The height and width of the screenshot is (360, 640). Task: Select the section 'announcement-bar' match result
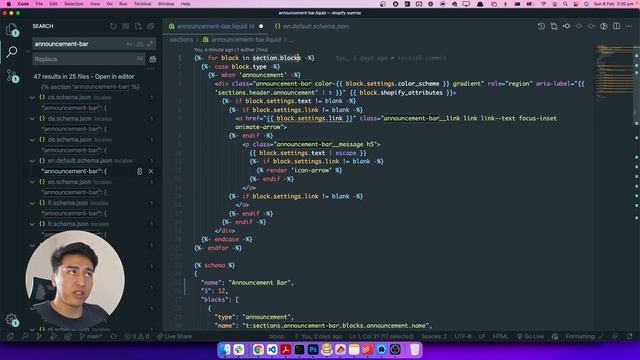pos(90,87)
